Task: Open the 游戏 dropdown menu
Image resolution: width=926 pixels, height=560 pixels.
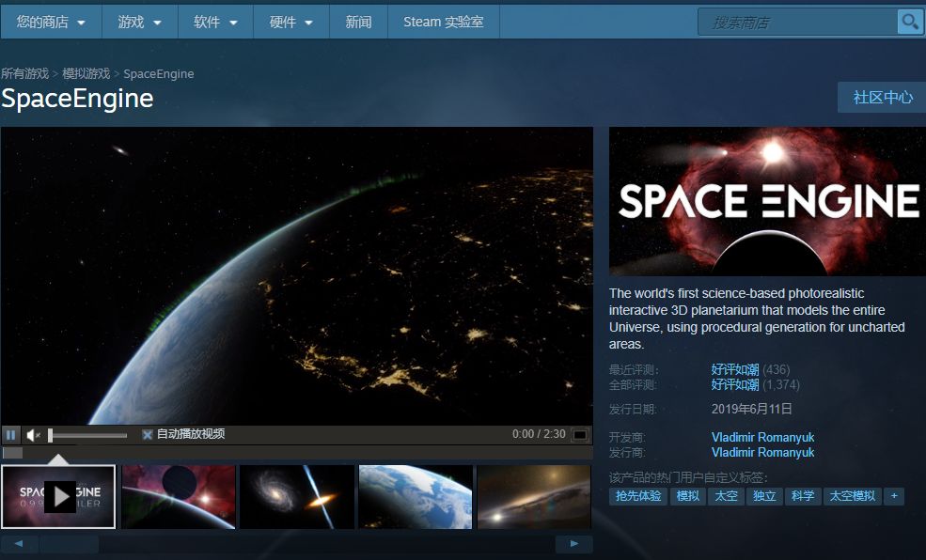Action: point(139,23)
